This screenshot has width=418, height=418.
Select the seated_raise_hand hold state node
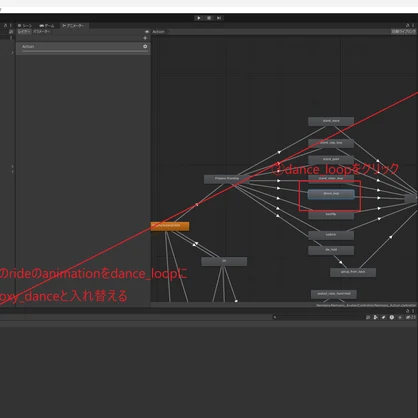pos(334,294)
